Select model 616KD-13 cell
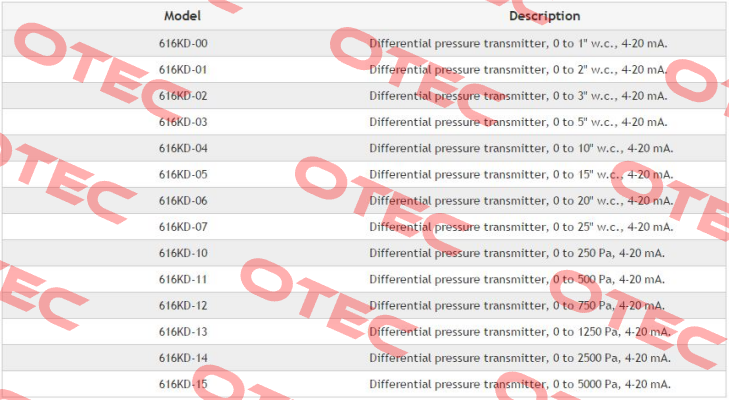The image size is (729, 400). 183,332
